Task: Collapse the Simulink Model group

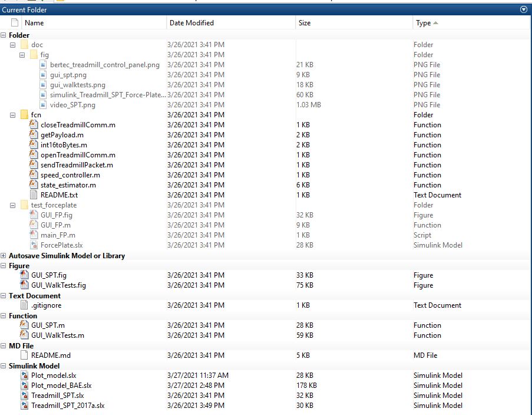Action: (4, 365)
